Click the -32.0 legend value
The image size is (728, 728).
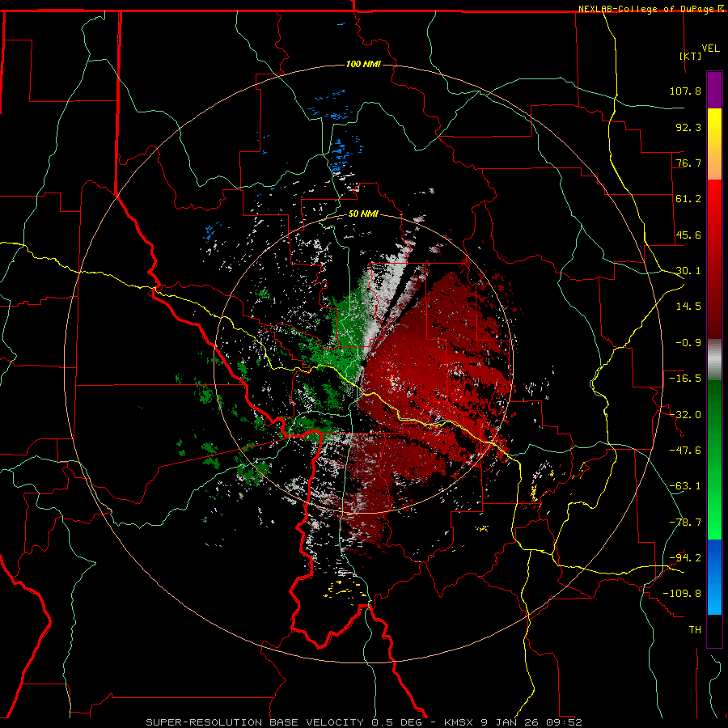click(x=685, y=415)
